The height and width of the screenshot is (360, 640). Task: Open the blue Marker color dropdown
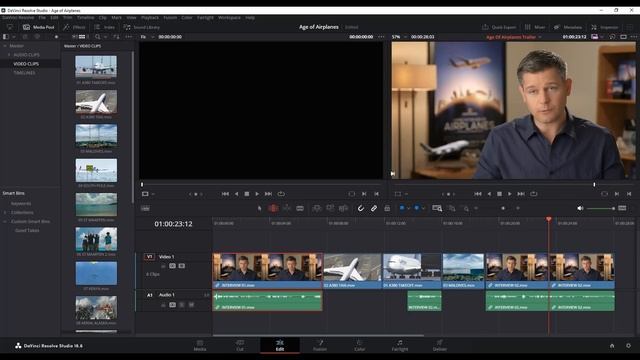[423, 208]
